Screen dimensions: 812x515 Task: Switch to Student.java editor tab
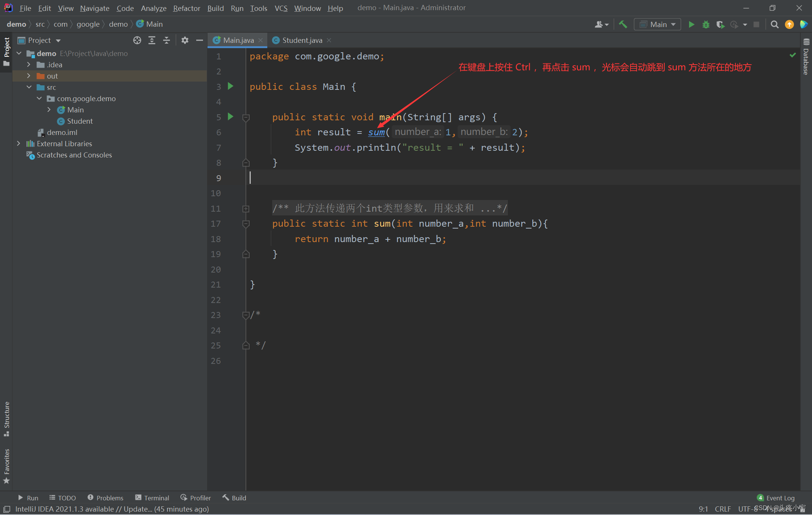302,40
